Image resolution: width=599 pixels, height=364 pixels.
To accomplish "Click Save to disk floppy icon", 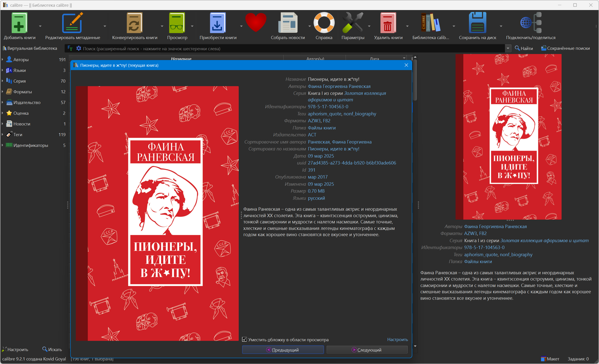I will 477,23.
